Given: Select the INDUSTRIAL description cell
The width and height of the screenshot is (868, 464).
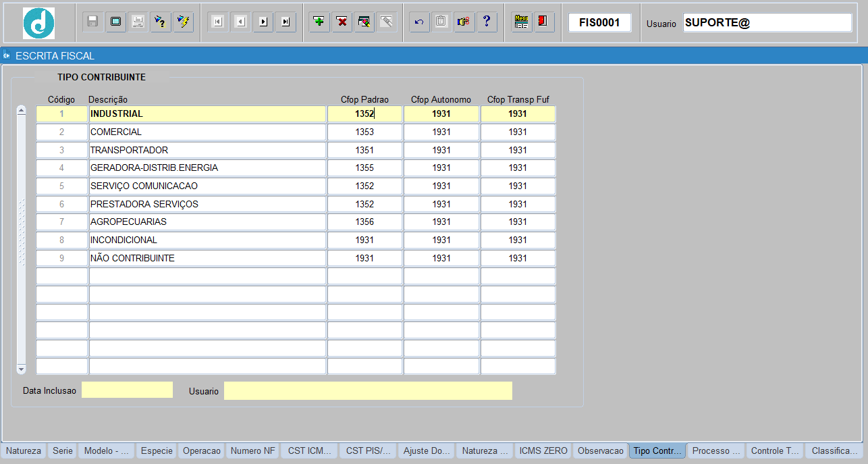Looking at the screenshot, I should (x=207, y=114).
